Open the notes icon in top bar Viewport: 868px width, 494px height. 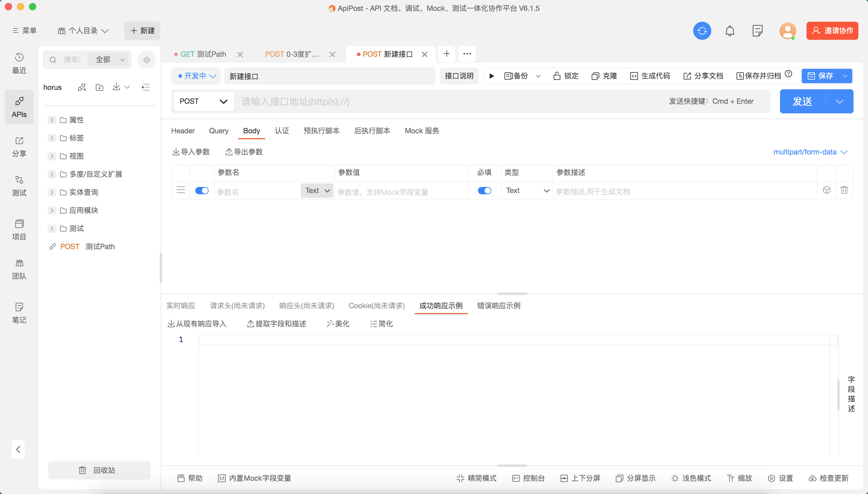[757, 31]
